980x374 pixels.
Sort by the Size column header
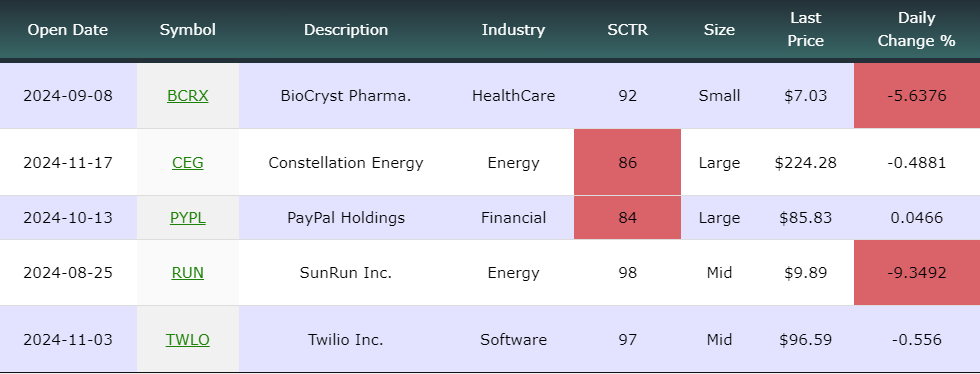(x=719, y=30)
